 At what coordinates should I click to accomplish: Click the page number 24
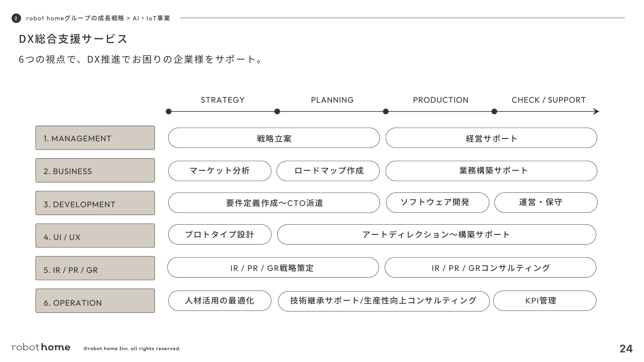tap(626, 349)
